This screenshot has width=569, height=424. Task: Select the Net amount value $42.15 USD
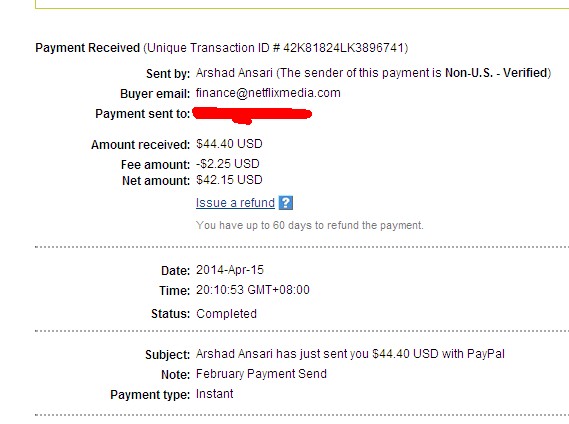(229, 180)
